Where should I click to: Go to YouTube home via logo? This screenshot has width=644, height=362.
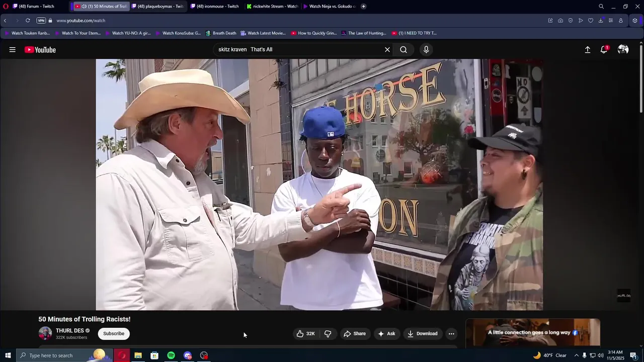click(40, 50)
